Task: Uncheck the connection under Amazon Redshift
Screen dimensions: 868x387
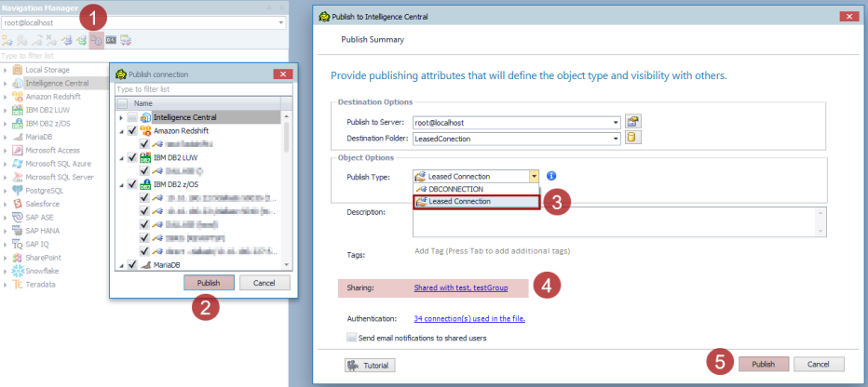Action: [144, 144]
